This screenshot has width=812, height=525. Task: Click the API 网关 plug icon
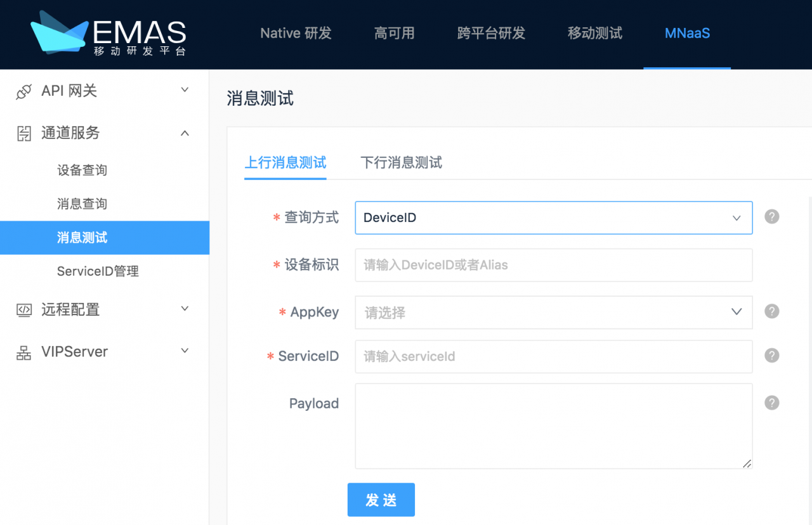click(x=23, y=91)
